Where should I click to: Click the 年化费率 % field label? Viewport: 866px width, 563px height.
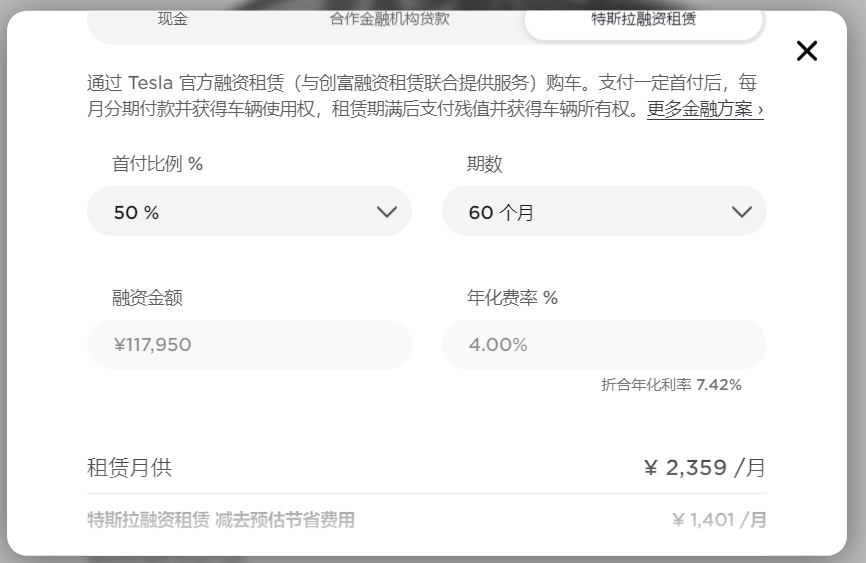click(x=512, y=298)
